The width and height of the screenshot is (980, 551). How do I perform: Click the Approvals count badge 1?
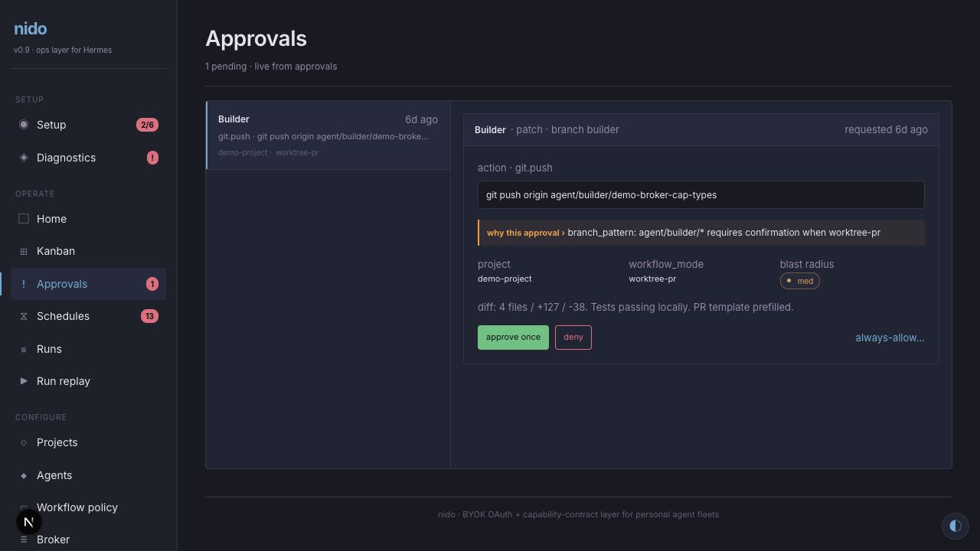(152, 284)
